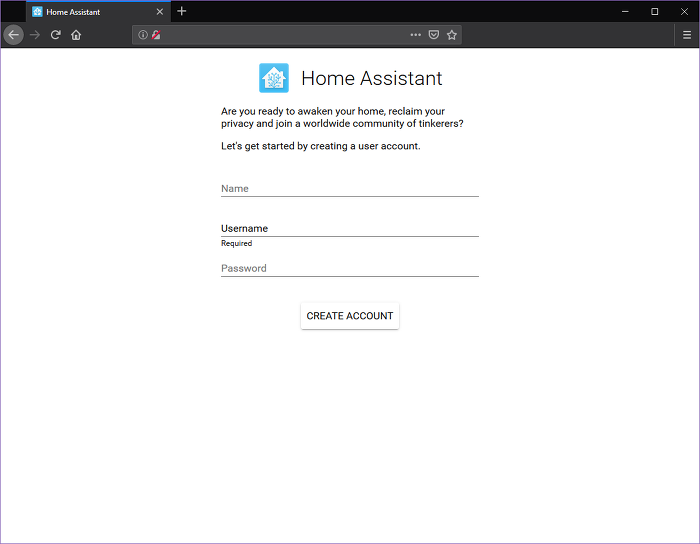
Task: Show site information icon in address bar
Action: pos(142,35)
